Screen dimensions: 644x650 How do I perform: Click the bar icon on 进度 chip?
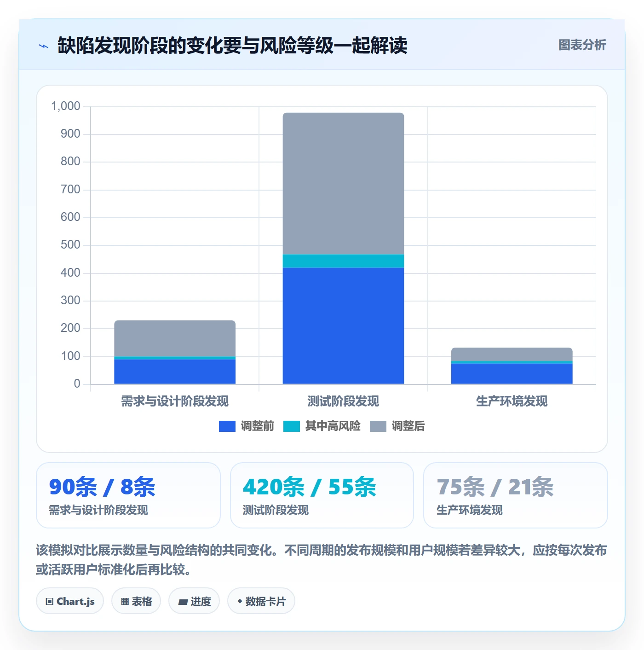click(x=183, y=602)
